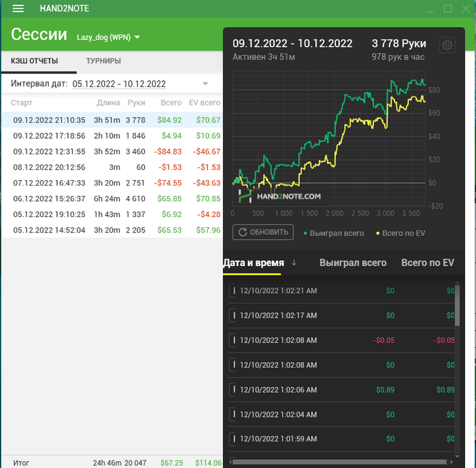Click the hand icon beside 1:02:06 AM row
The width and height of the screenshot is (476, 468).
[x=233, y=390]
